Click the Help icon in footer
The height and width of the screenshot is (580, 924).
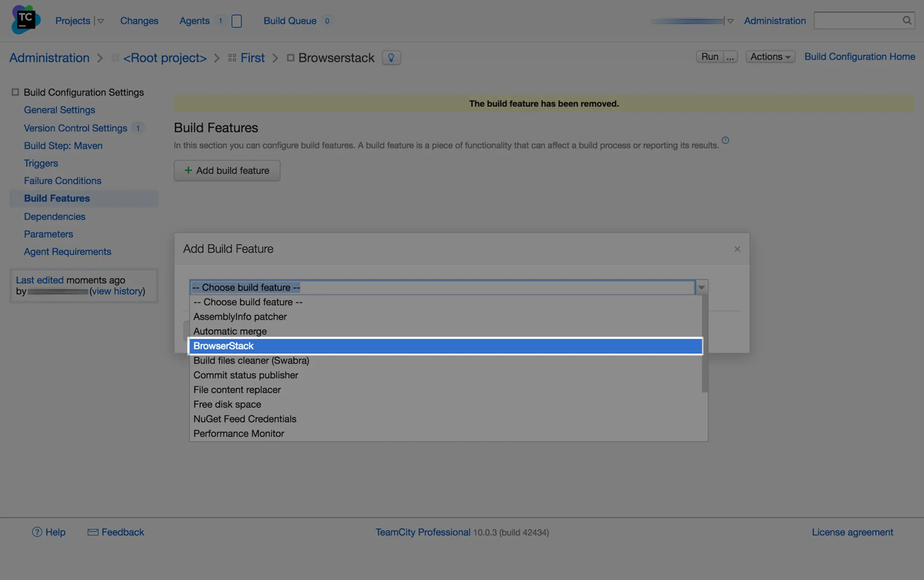point(37,532)
